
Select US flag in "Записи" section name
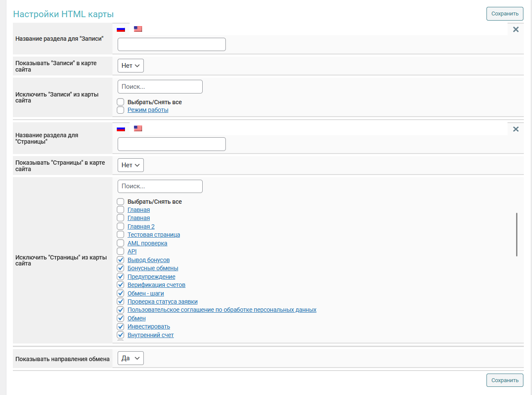138,29
